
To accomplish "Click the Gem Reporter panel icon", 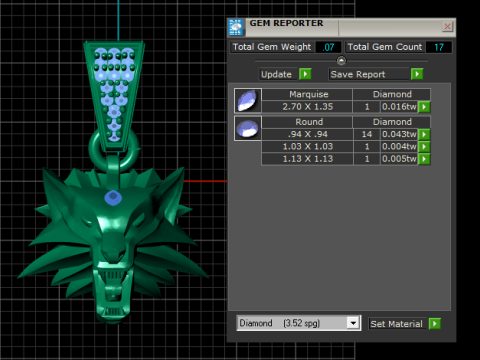I will 236,27.
